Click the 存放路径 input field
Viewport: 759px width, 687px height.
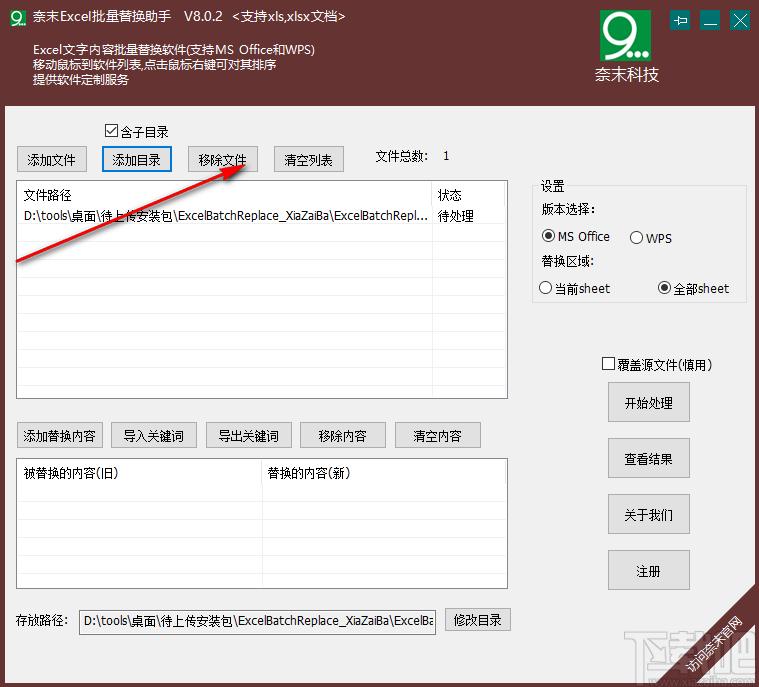(258, 621)
